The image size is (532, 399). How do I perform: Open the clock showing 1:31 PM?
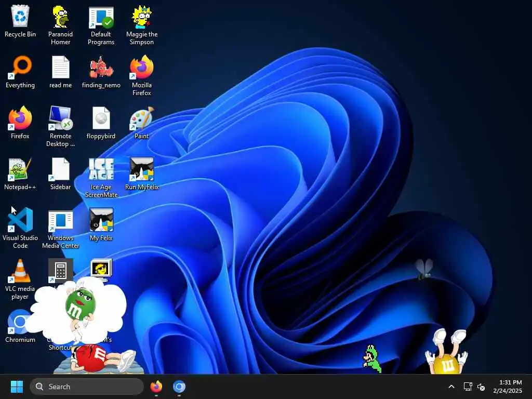508,387
